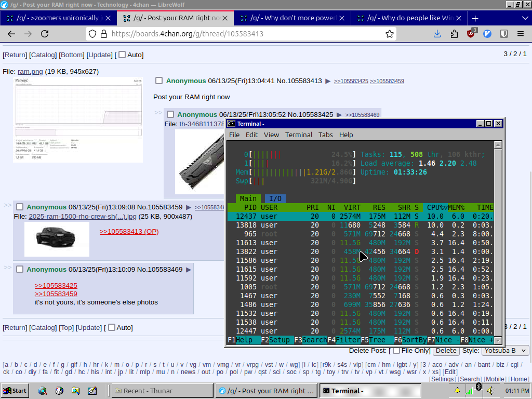Click the terminal window title icon
This screenshot has height=399, width=532.
click(x=231, y=124)
